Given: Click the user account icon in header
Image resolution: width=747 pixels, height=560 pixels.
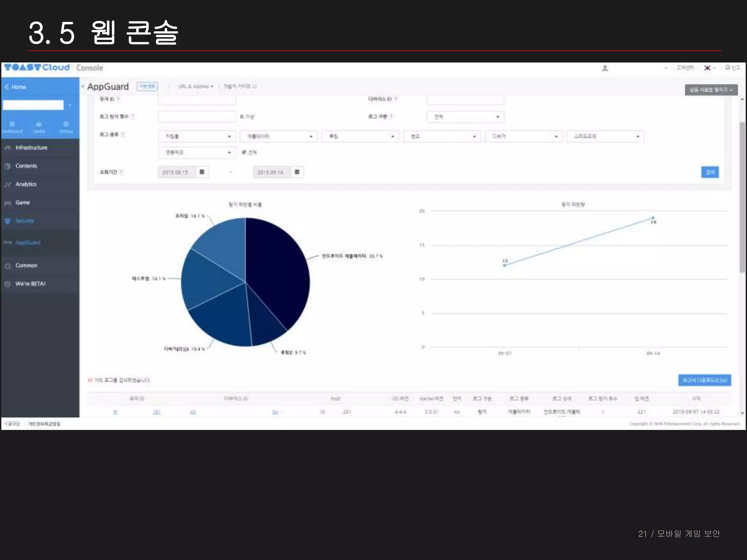Looking at the screenshot, I should tap(605, 68).
